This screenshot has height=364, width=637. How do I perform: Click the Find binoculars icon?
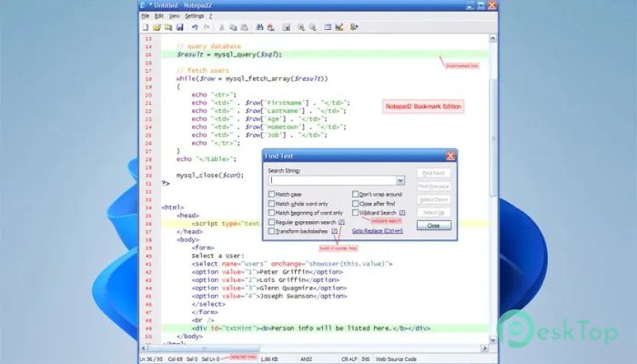tap(259, 27)
